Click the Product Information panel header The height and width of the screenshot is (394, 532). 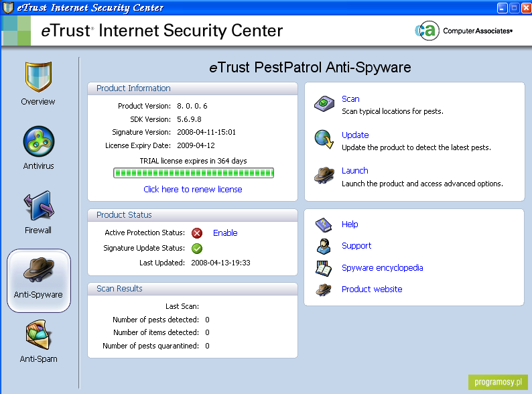[193, 88]
